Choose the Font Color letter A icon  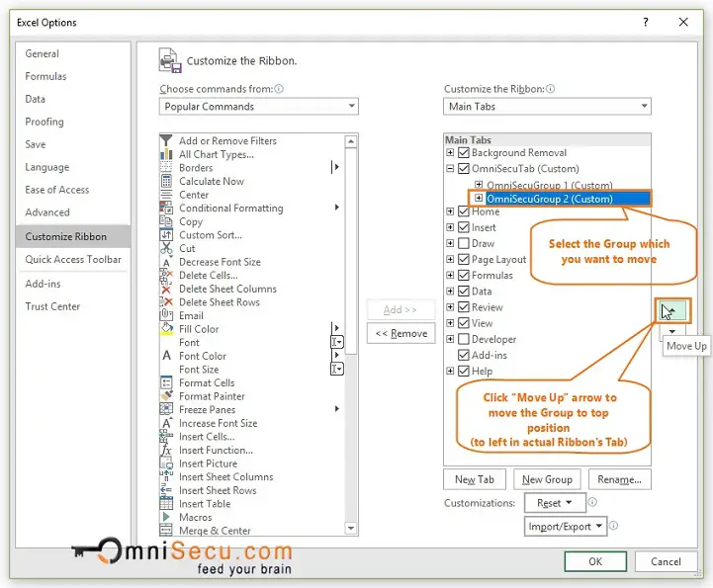[166, 356]
